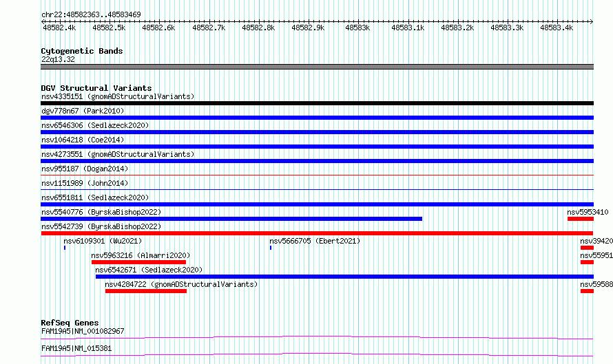This screenshot has width=613, height=364.
Task: Open nsv4284722 (gnomADStructuralVariants) label
Action: click(x=181, y=284)
